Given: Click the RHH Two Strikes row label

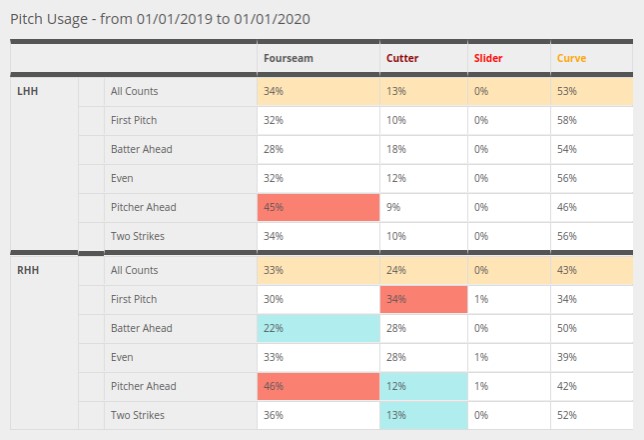Looking at the screenshot, I should pos(139,415).
